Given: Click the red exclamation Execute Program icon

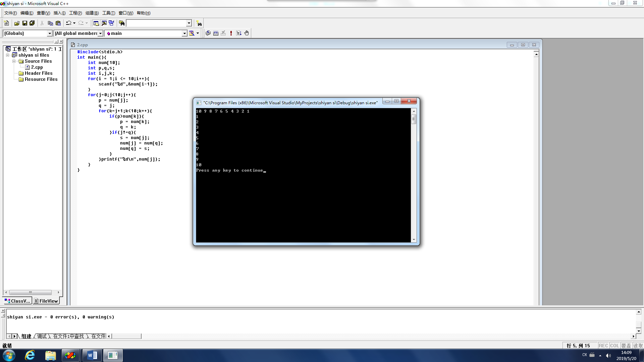Looking at the screenshot, I should click(x=231, y=33).
